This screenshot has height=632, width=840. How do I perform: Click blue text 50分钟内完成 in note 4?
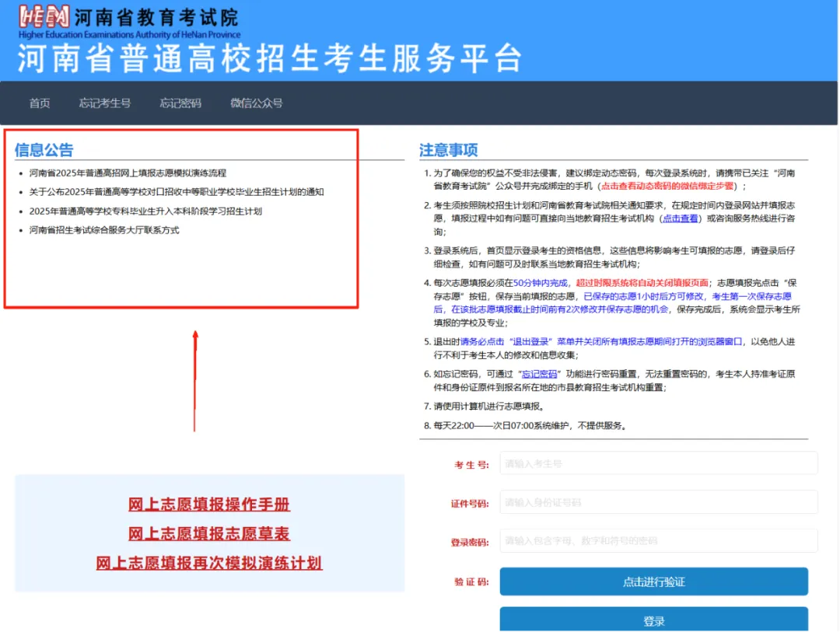coord(540,283)
